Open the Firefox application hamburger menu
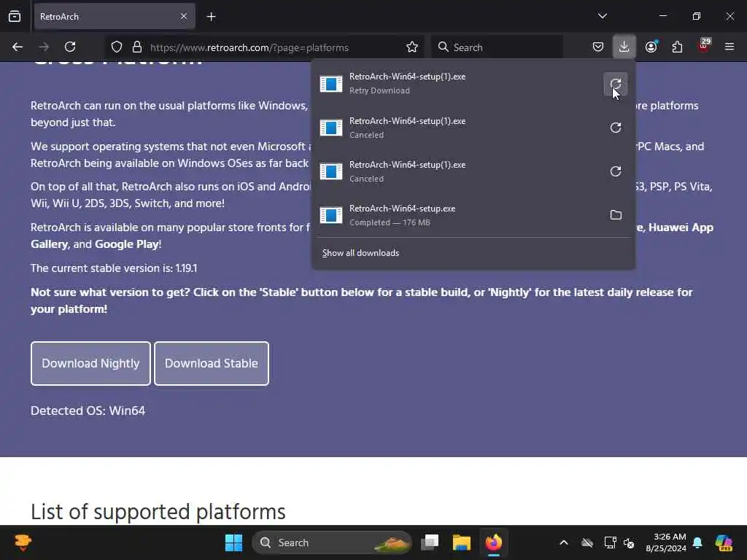The image size is (747, 560). coord(729,47)
